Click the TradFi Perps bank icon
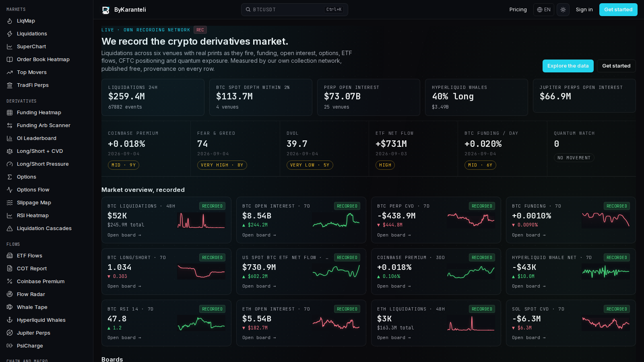644x362 pixels. 10,85
